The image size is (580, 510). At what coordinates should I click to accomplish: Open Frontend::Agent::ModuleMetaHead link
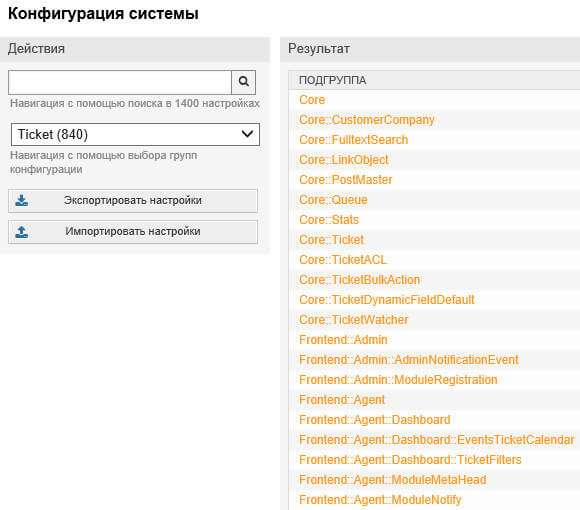point(392,480)
